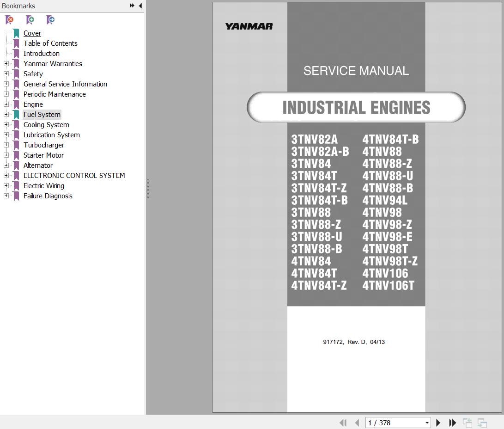Expand the Starter Motor bookmark node
The width and height of the screenshot is (504, 429).
click(6, 155)
